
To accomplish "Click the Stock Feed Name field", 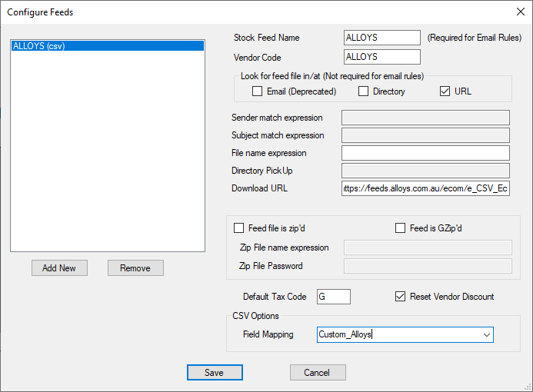I will (x=382, y=38).
